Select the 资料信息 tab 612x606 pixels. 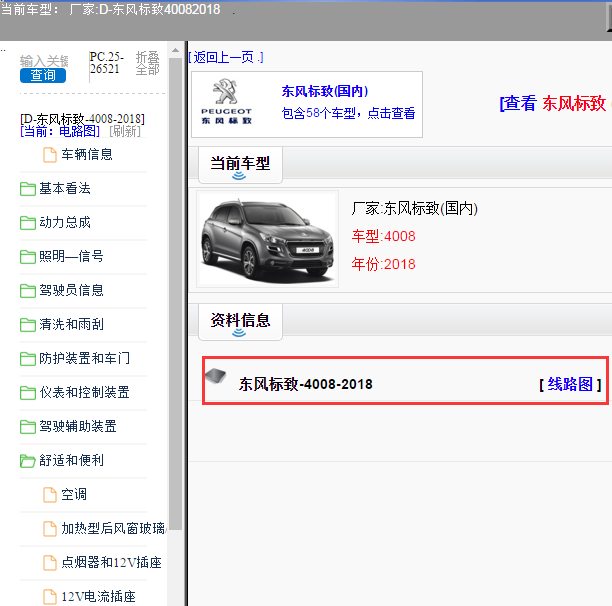tap(240, 322)
